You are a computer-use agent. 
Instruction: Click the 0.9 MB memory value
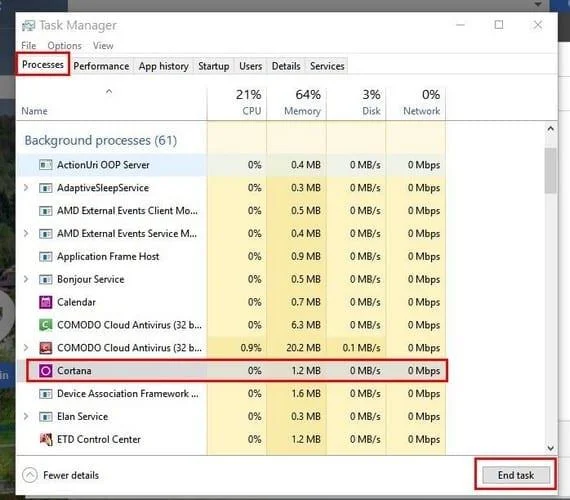tap(306, 256)
